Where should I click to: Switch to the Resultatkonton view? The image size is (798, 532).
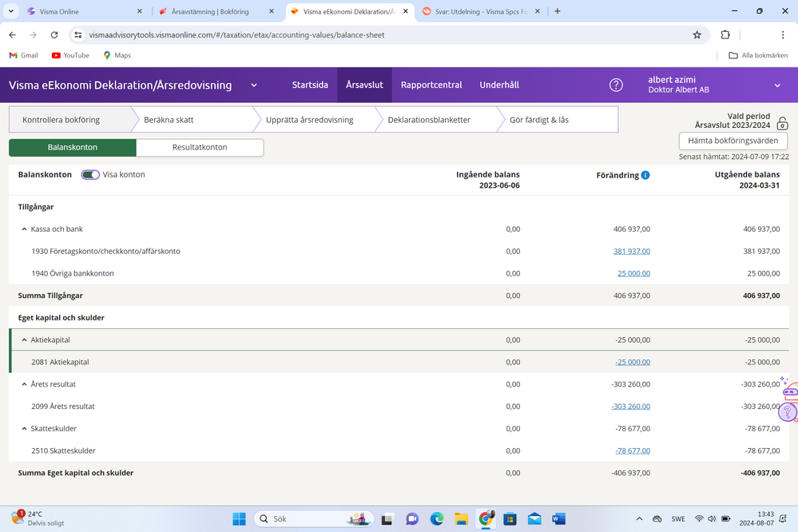click(x=200, y=147)
